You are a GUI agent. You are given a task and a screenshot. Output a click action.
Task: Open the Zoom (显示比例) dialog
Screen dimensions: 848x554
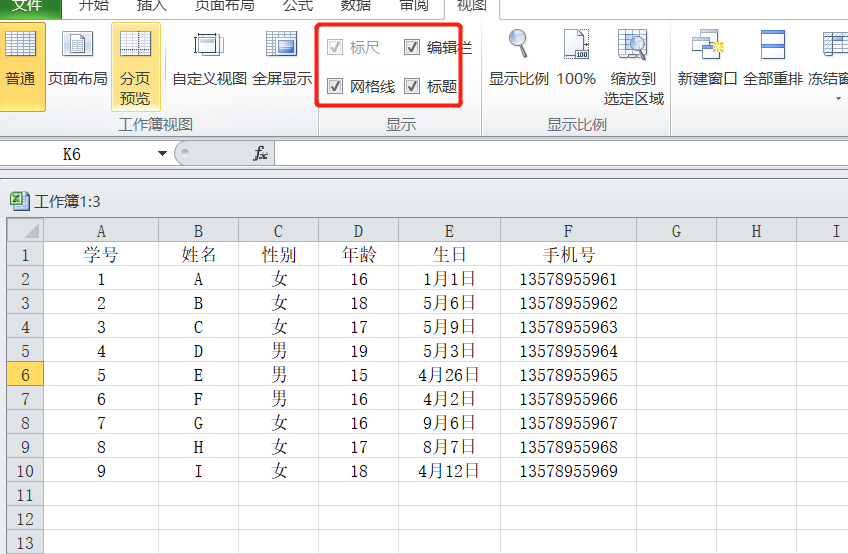518,60
